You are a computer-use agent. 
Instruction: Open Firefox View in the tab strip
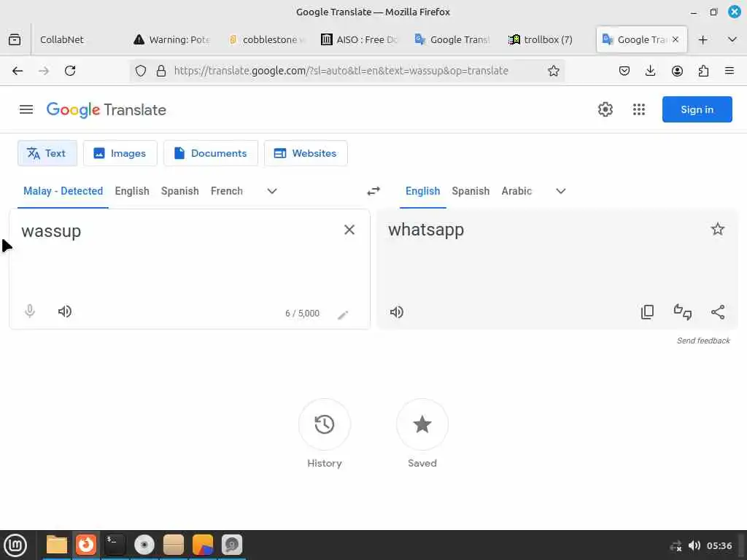(15, 39)
